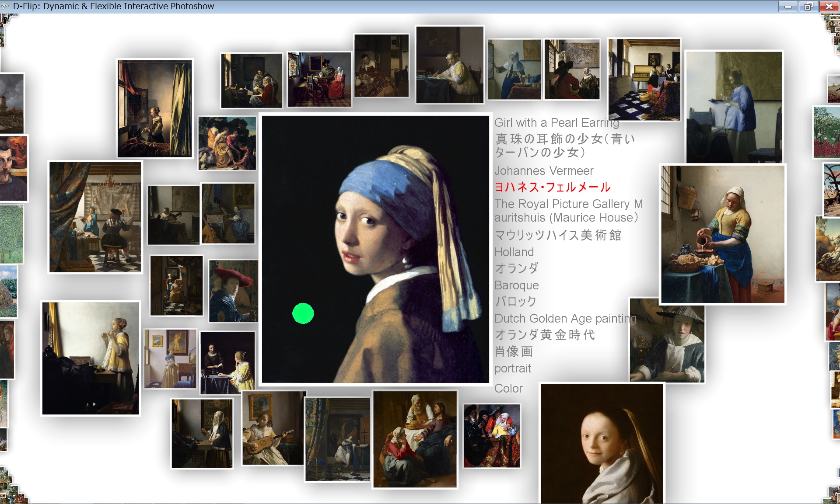Screen dimensions: 840x504
Task: Select The Love Letter thumbnail
Action: pyautogui.click(x=177, y=285)
